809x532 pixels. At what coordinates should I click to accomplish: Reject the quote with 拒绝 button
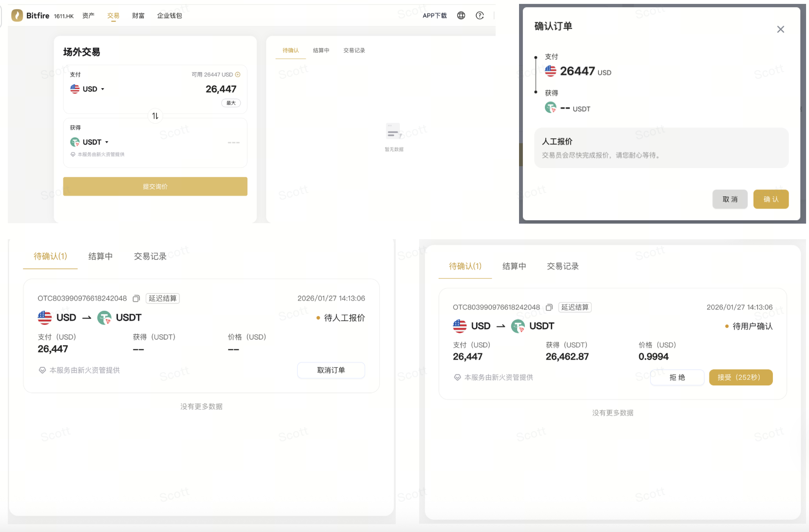point(677,378)
